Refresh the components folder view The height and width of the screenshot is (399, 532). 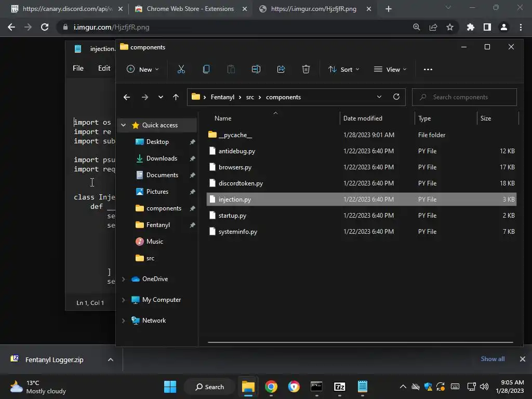point(396,97)
